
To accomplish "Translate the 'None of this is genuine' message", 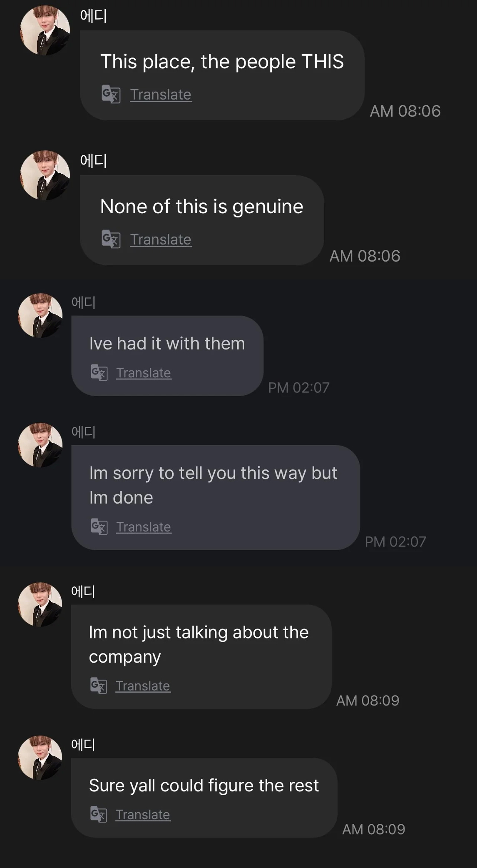I will click(x=161, y=239).
